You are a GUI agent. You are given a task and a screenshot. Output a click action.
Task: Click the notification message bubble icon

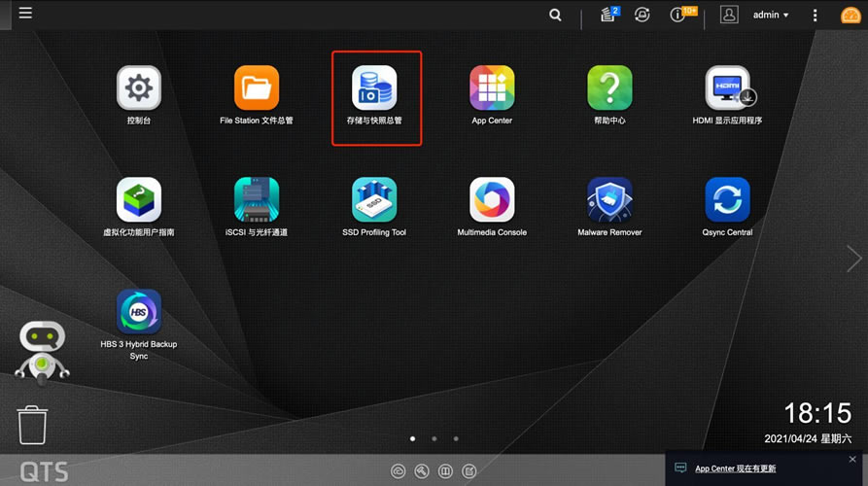tap(681, 469)
